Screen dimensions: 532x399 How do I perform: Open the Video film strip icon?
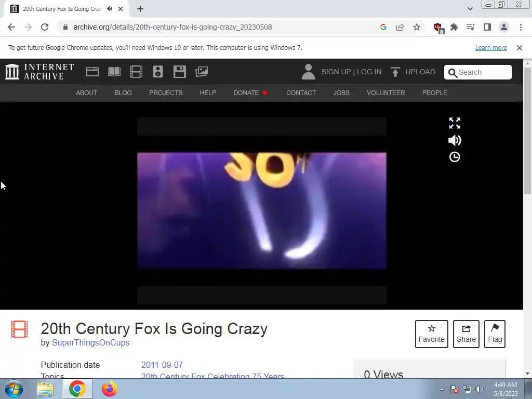point(136,72)
